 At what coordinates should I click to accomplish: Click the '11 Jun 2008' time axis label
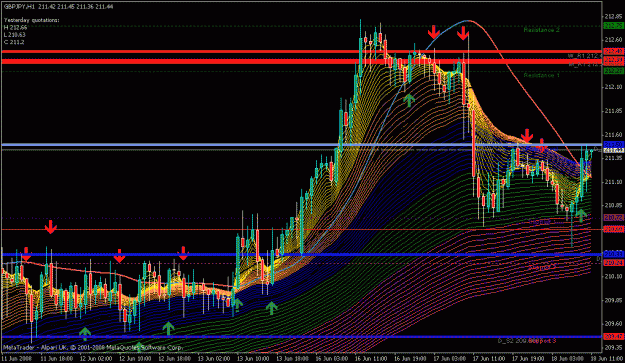click(16, 359)
